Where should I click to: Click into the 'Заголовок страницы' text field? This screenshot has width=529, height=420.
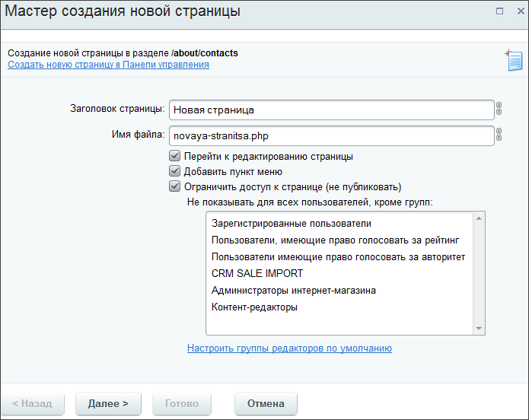[331, 110]
